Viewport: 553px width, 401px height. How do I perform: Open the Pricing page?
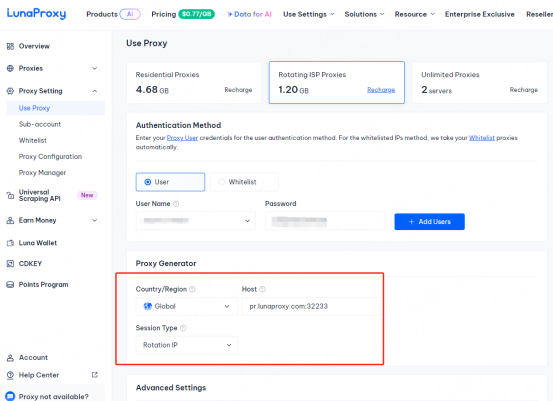point(164,14)
